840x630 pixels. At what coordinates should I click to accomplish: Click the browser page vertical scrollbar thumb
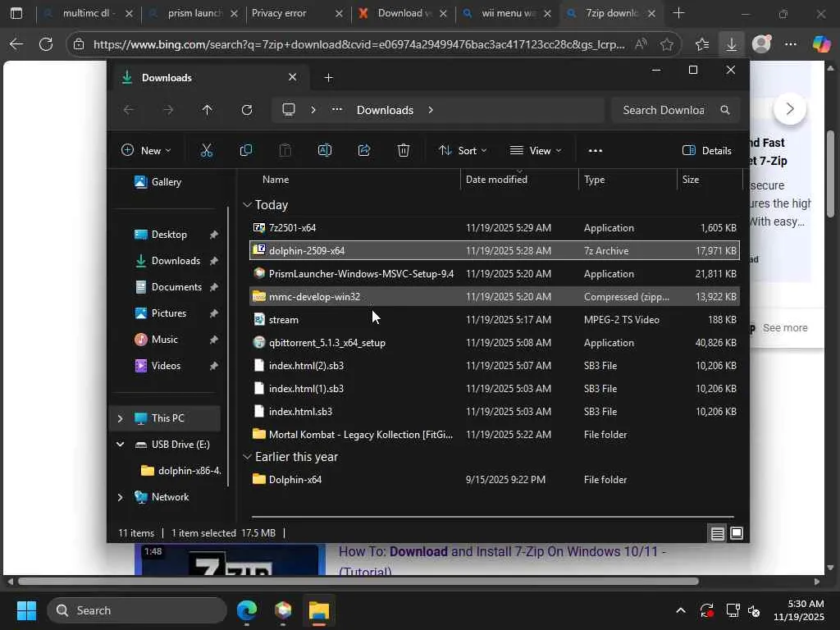(x=830, y=174)
